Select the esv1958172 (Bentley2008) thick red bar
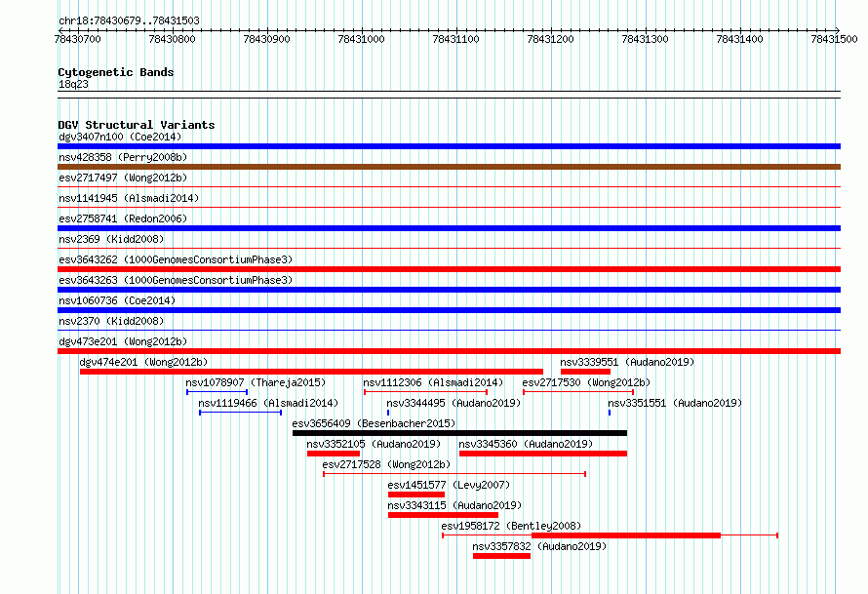 pyautogui.click(x=626, y=535)
